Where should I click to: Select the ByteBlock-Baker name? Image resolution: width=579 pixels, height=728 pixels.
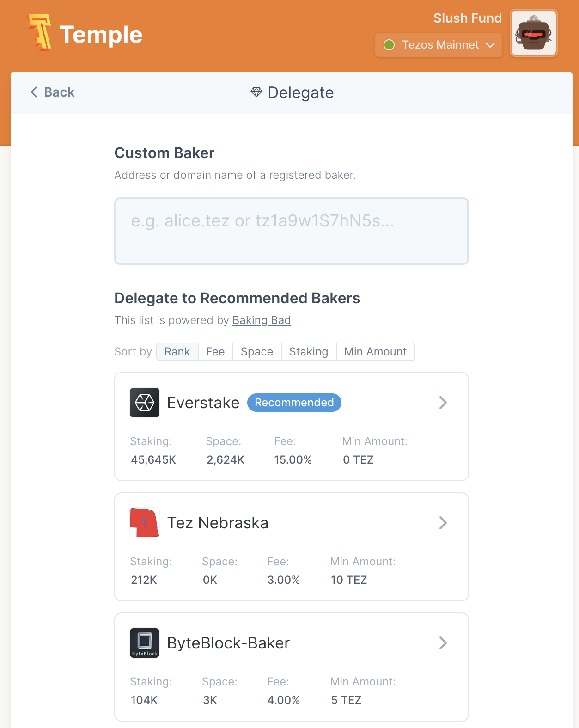point(229,643)
